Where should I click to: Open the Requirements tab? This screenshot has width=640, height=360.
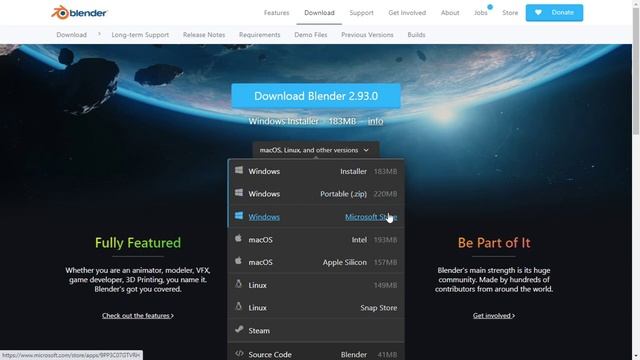click(260, 35)
